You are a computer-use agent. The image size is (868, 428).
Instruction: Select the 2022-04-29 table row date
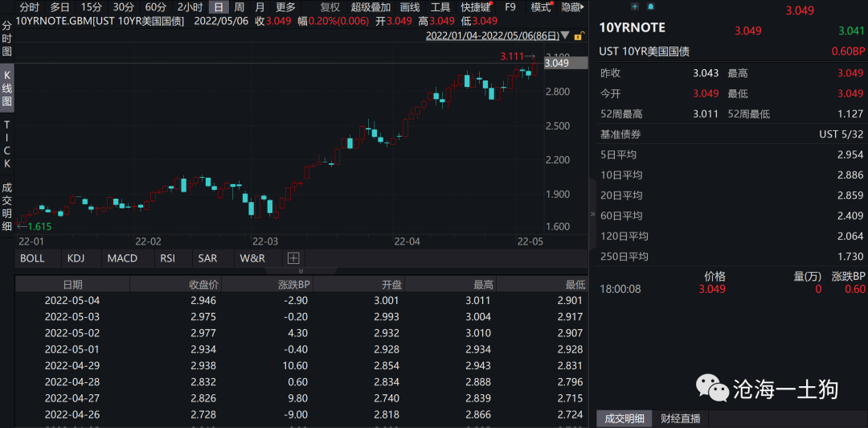[72, 366]
